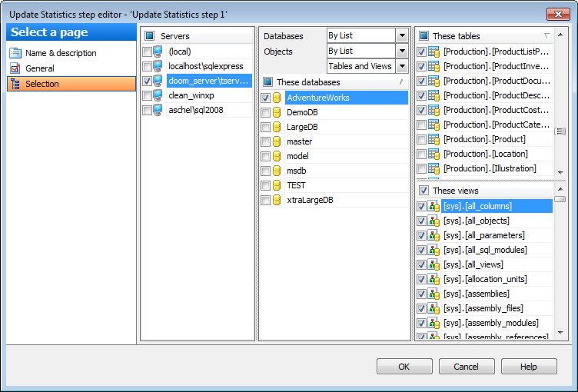The image size is (578, 392).
Task: Click the view icon for [sys].[all_objects]
Action: (x=433, y=221)
